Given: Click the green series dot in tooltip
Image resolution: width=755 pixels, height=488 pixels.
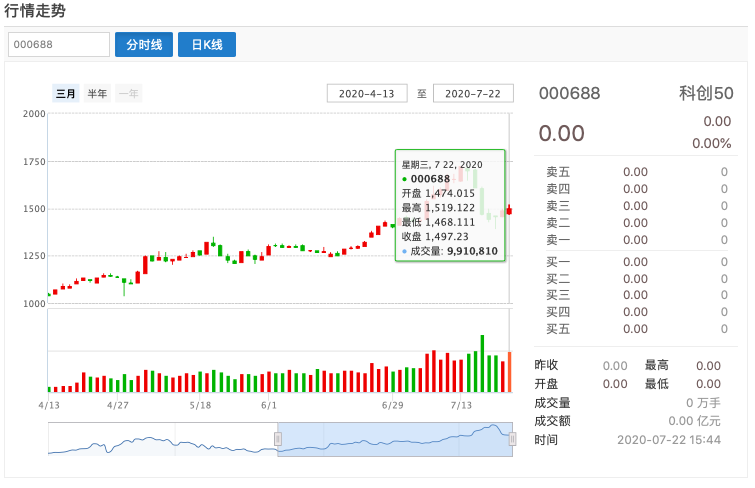Looking at the screenshot, I should coord(404,179).
